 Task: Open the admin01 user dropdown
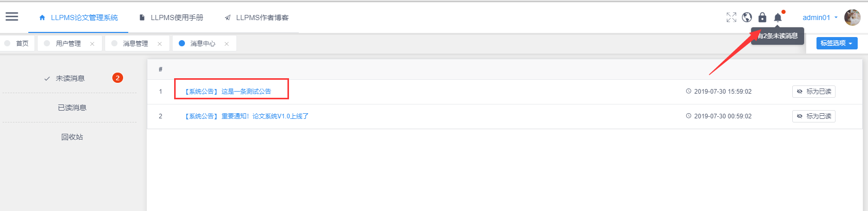coord(820,17)
